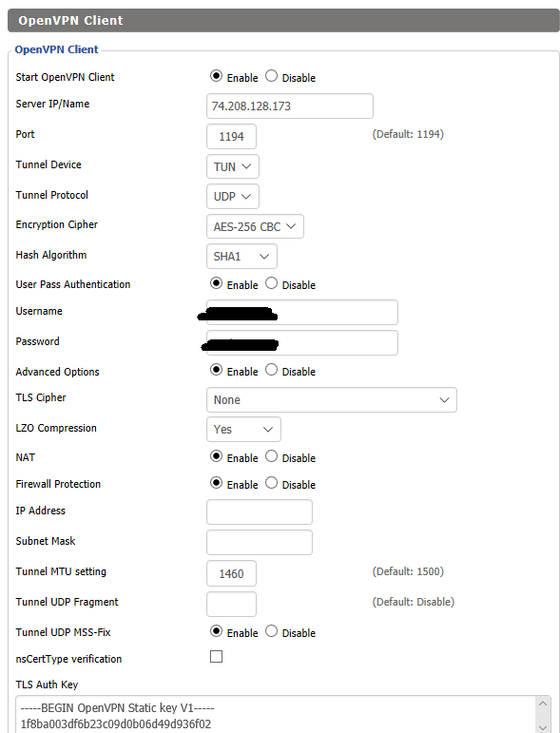Enable User Pass Authentication
The height and width of the screenshot is (733, 560).
tap(216, 282)
